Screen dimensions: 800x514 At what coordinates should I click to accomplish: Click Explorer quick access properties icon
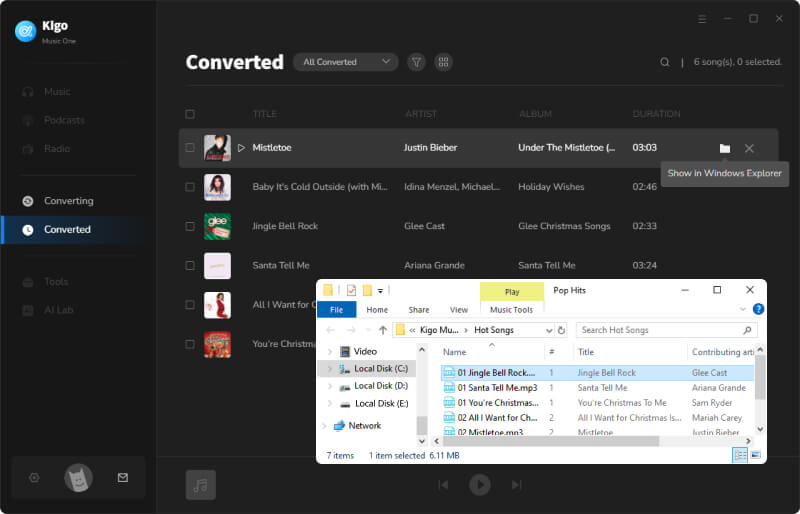tap(351, 290)
